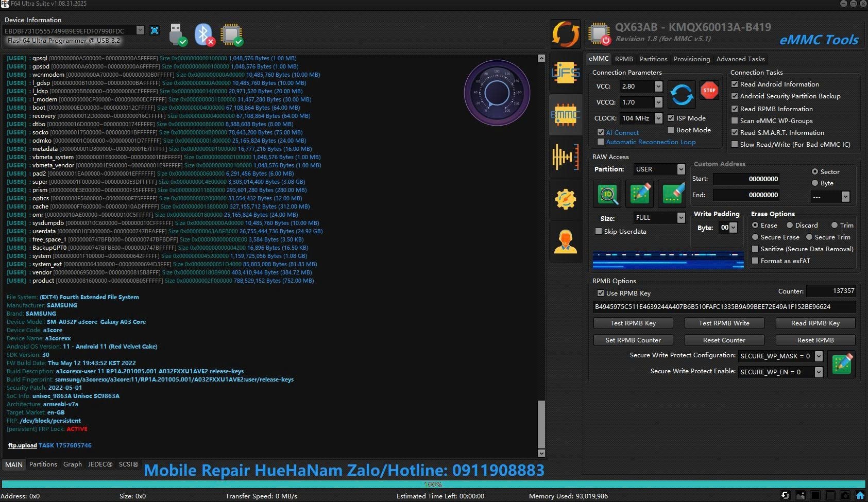868x502 pixels.
Task: Click the black square icon in status bar
Action: [x=815, y=495]
